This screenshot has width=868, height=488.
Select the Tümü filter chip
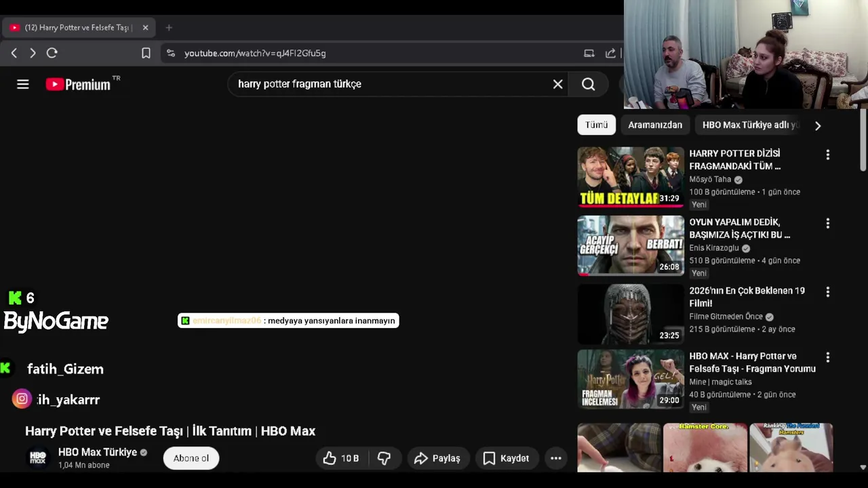click(596, 125)
